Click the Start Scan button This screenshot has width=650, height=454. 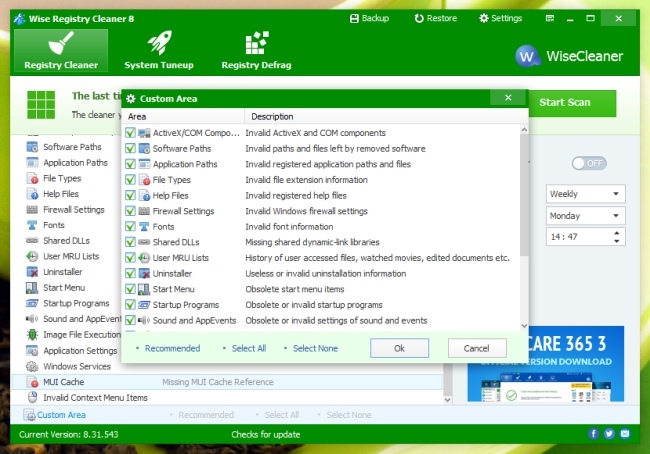point(572,102)
